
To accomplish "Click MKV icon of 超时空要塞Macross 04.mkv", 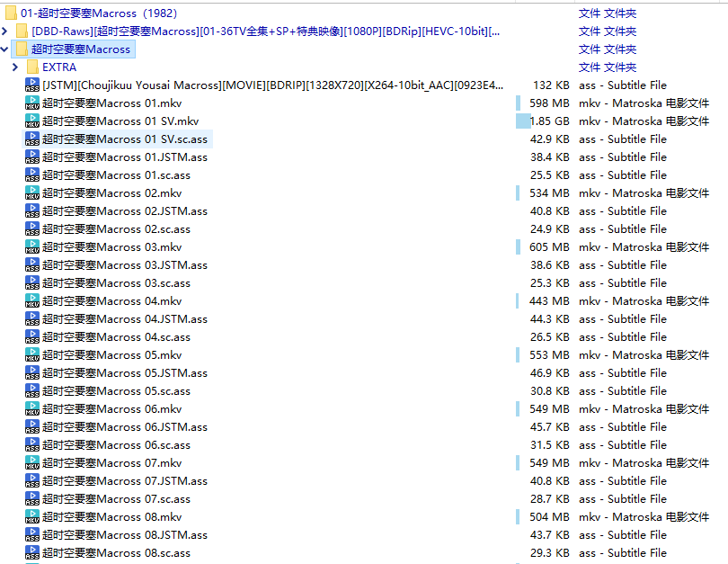I will click(x=32, y=301).
